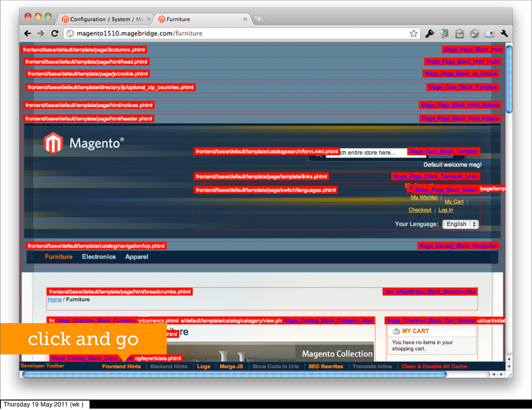
Task: Go back with the browser back arrow
Action: [x=28, y=33]
